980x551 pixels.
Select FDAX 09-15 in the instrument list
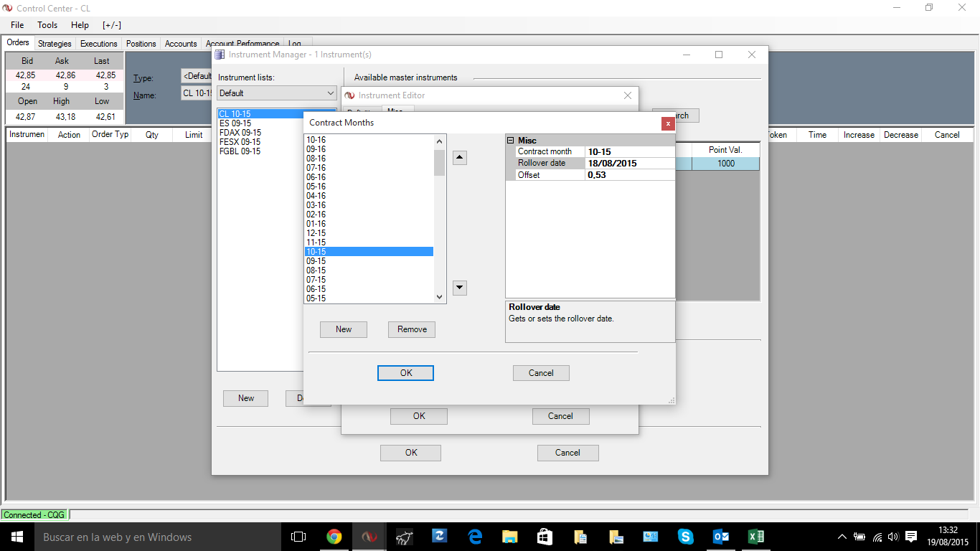click(x=240, y=133)
